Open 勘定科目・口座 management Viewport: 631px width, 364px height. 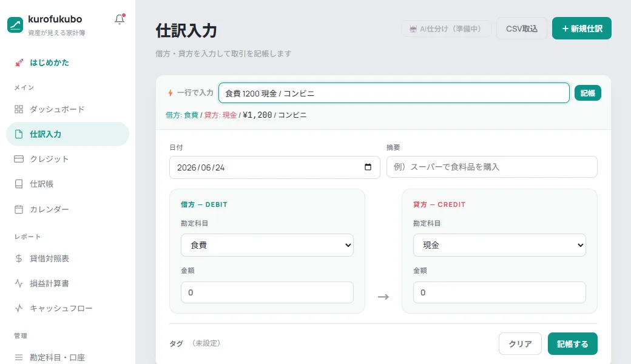click(x=67, y=357)
